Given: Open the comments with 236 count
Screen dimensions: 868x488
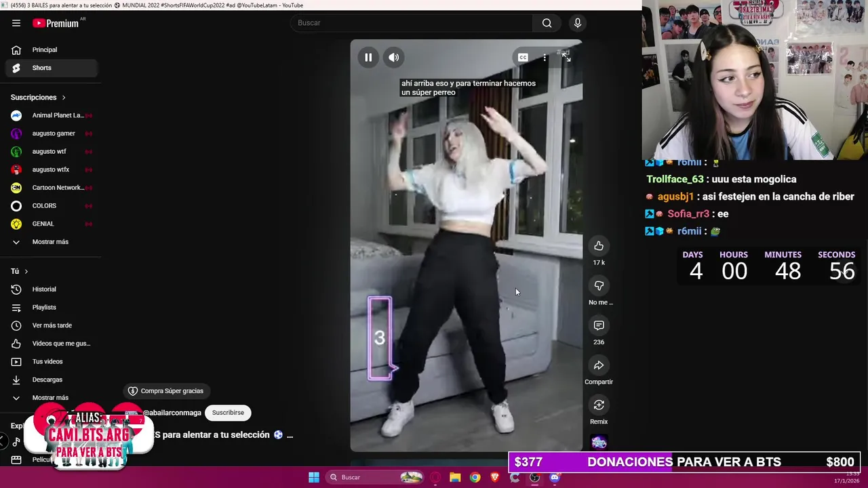Looking at the screenshot, I should [599, 326].
